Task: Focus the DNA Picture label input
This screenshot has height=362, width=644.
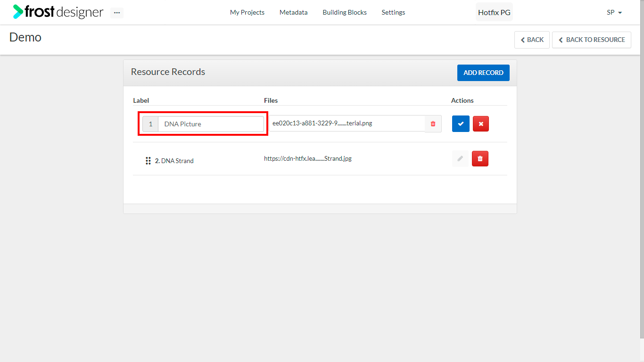Action: [x=211, y=124]
